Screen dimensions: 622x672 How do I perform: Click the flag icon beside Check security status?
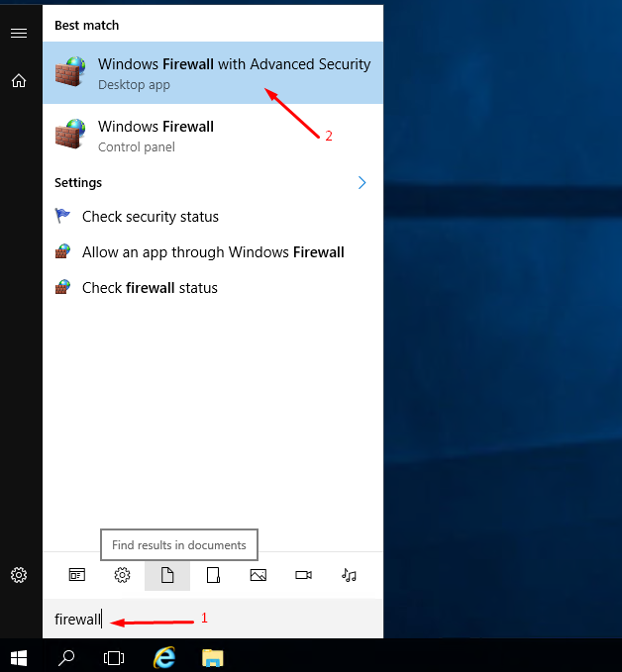pyautogui.click(x=62, y=216)
